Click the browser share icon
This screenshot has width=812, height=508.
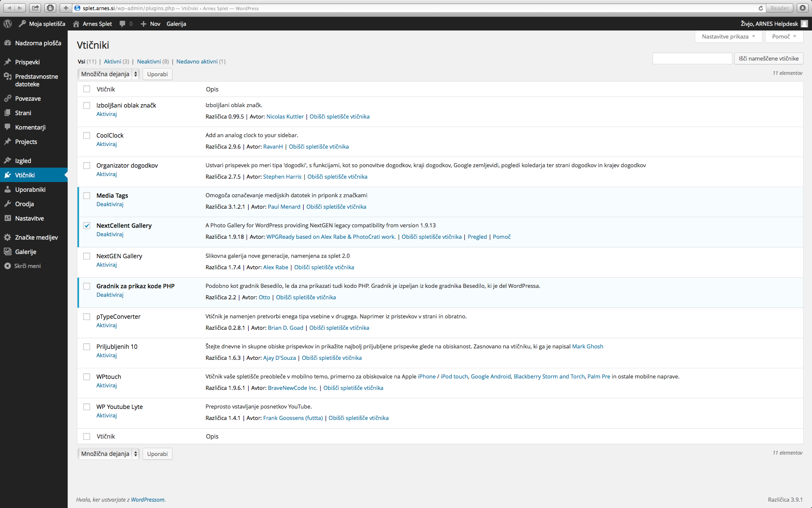point(36,8)
